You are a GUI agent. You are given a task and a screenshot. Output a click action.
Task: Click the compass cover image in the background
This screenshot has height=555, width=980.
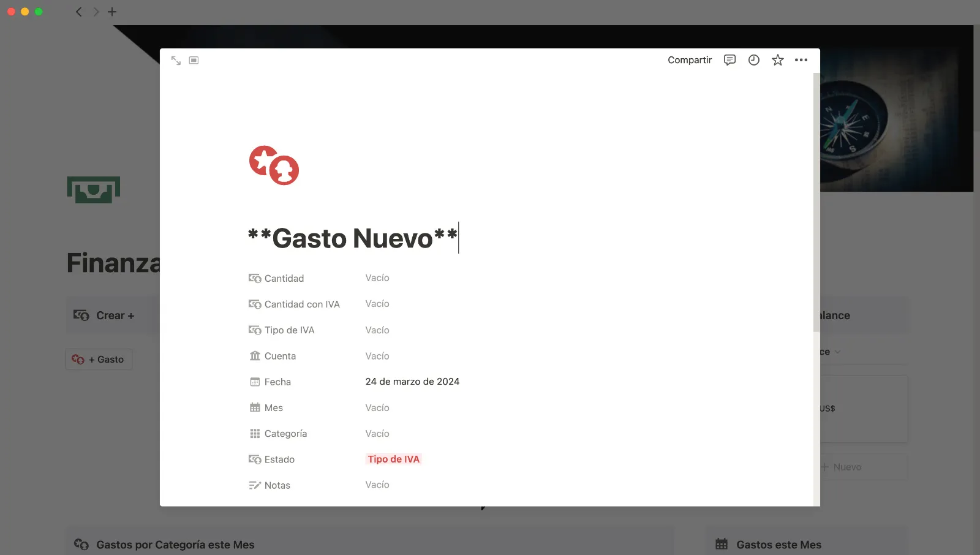coord(897,108)
